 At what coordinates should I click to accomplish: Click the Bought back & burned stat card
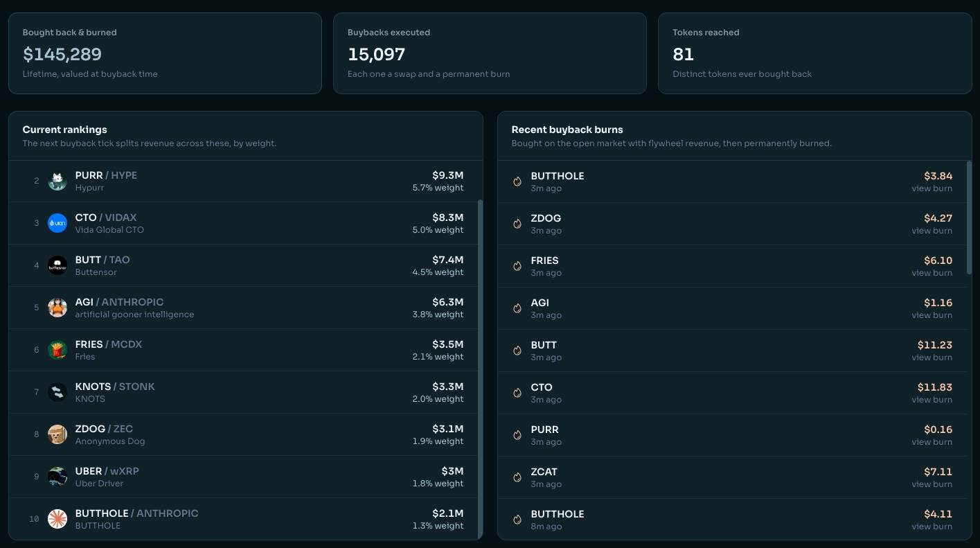pos(165,53)
